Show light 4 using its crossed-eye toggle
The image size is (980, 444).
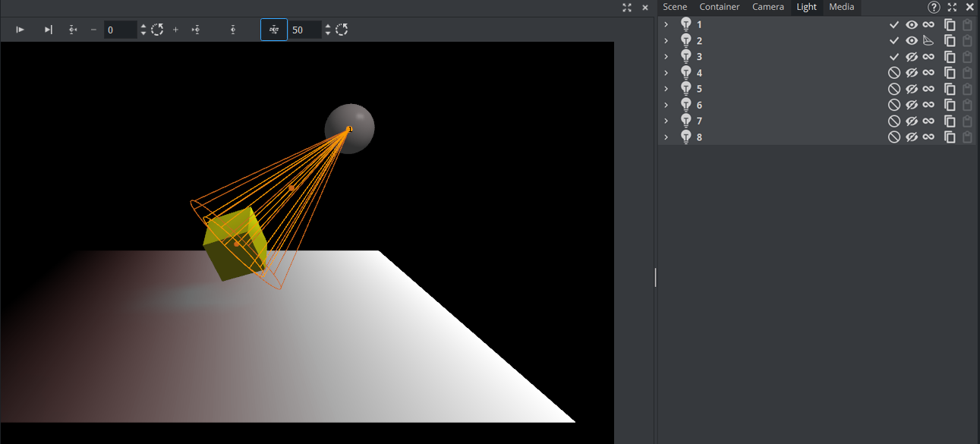911,72
